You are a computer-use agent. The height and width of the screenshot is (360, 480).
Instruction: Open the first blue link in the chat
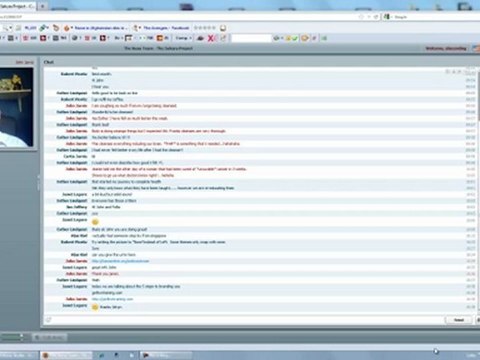coord(120,261)
